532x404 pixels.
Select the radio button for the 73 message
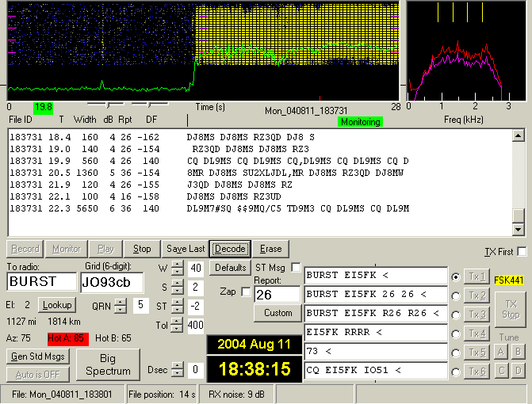coord(455,352)
